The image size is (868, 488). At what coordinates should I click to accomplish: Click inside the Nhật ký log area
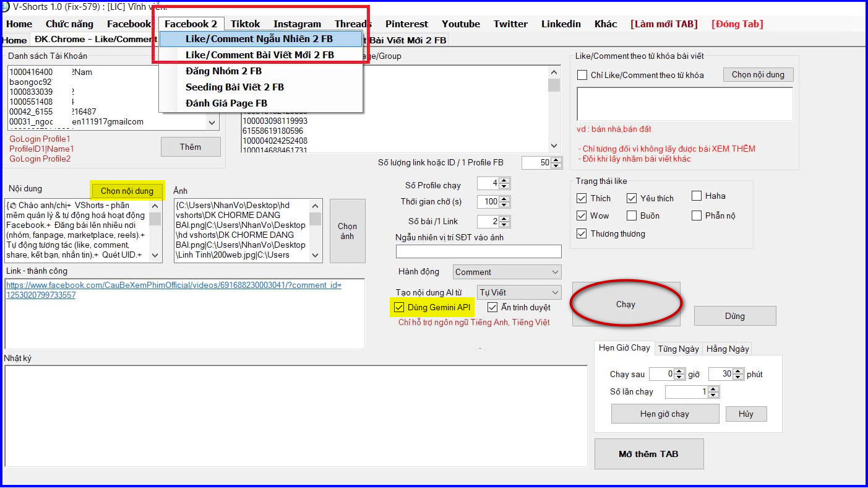(x=296, y=416)
